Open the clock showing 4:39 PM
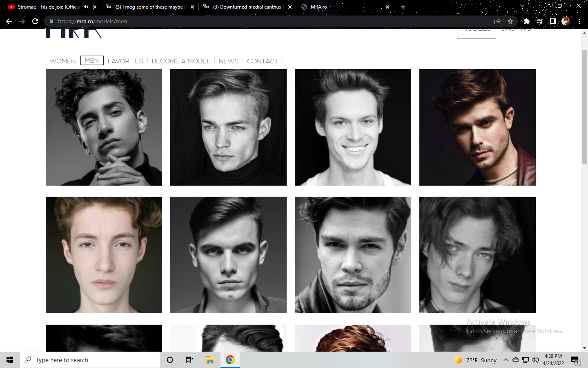Viewport: 588px width, 368px height. (x=553, y=360)
